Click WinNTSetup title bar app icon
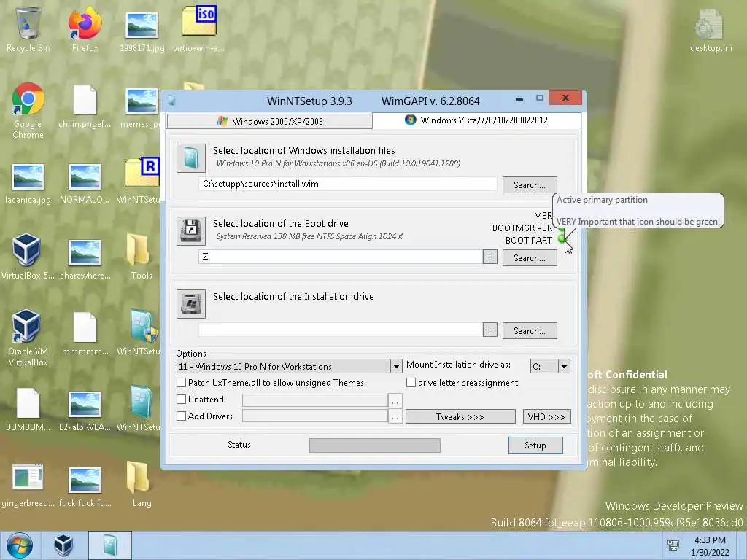The image size is (747, 560). (x=172, y=101)
